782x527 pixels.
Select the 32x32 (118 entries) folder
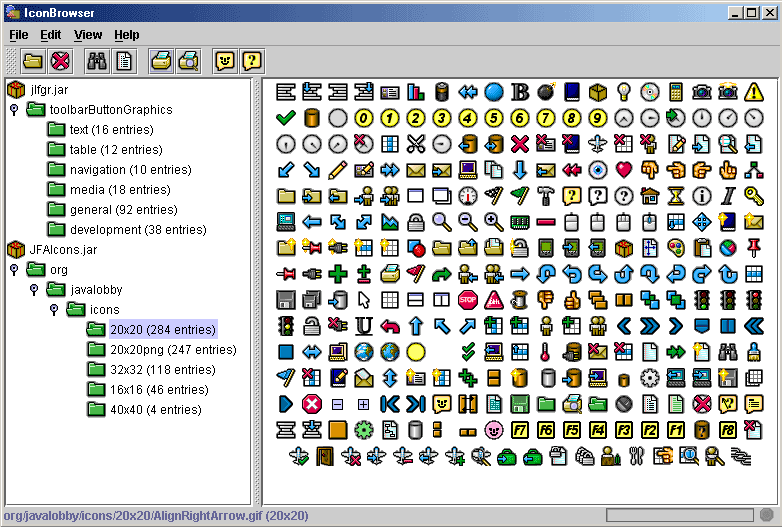162,370
